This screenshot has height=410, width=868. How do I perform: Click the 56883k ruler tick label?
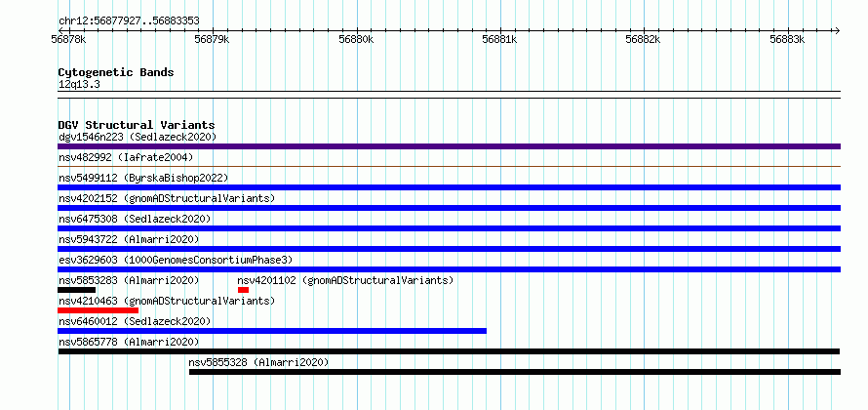point(787,40)
